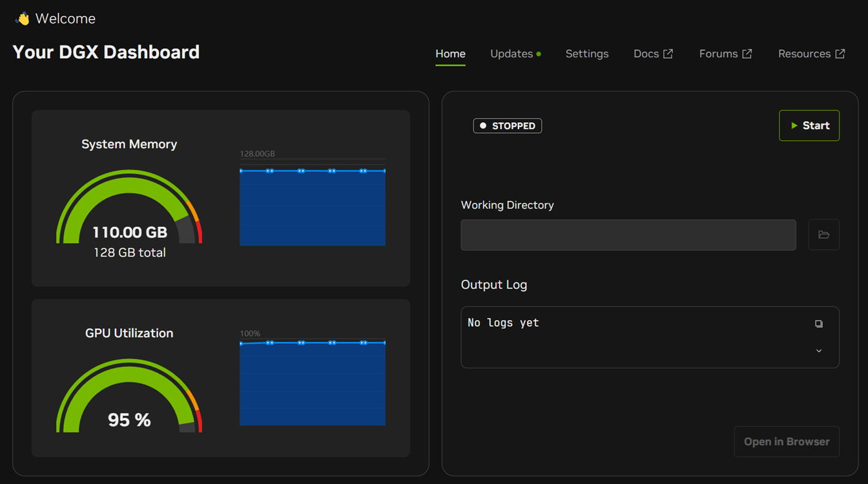Open the Settings tab
This screenshot has width=868, height=484.
coord(587,54)
